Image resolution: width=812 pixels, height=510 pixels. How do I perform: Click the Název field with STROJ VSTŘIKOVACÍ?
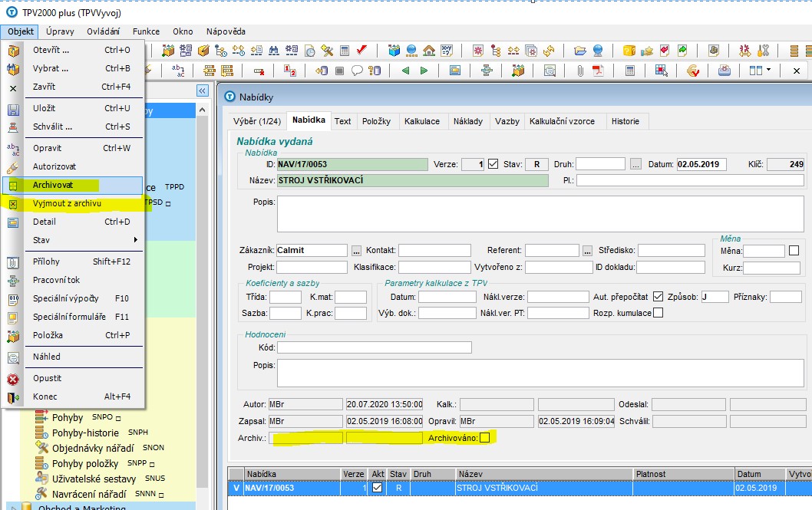(x=413, y=180)
